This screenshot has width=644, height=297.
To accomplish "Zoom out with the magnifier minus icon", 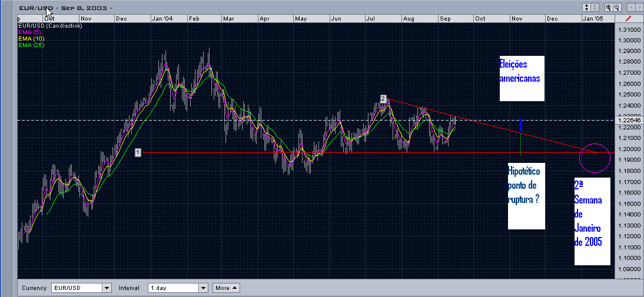I will tap(616, 8).
